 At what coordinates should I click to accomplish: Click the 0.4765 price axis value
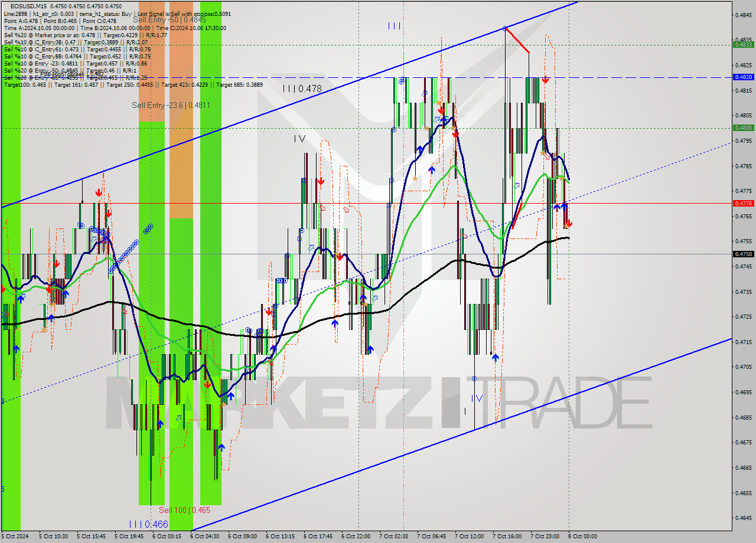743,216
